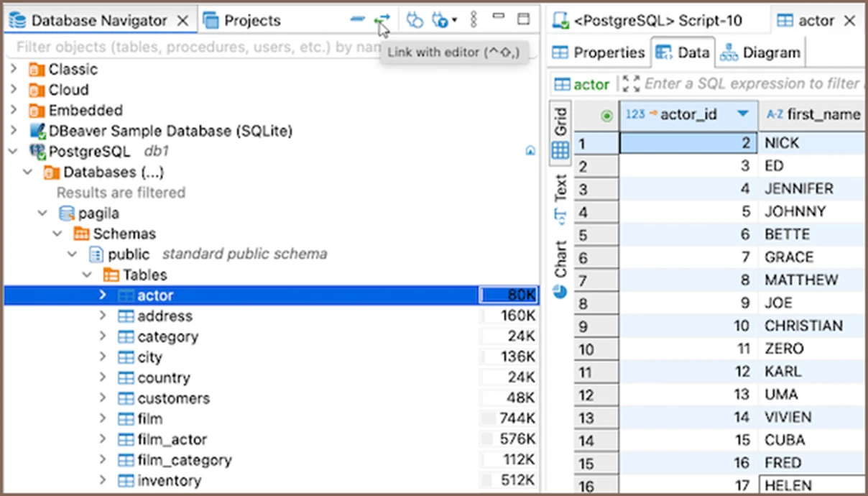The height and width of the screenshot is (496, 868).
Task: Click the actor_id column header
Action: 687,115
